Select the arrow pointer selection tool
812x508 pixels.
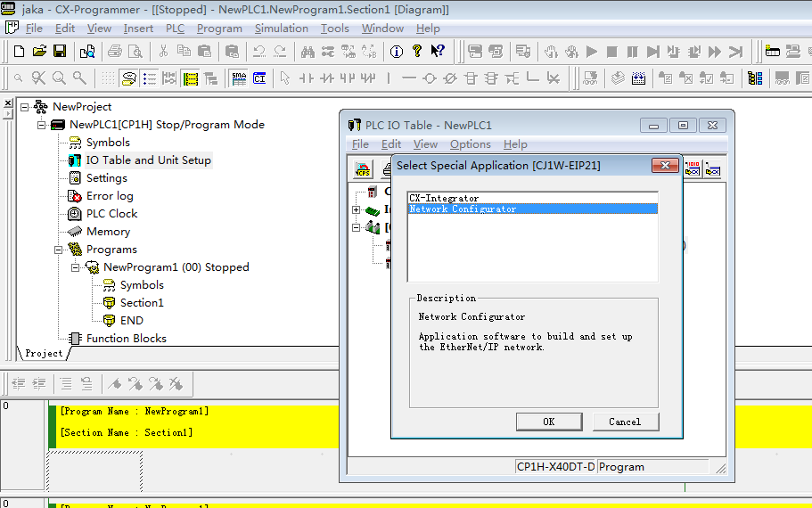tap(284, 78)
